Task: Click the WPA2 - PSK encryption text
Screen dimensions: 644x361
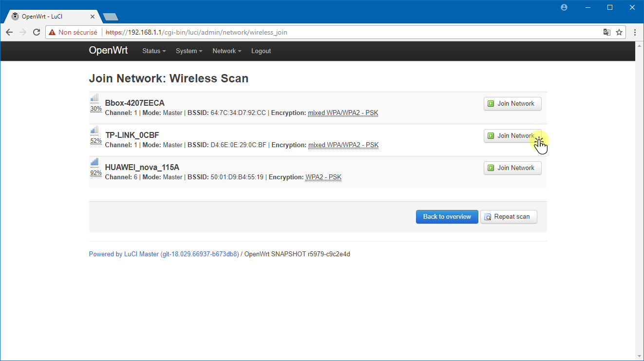Action: click(323, 177)
